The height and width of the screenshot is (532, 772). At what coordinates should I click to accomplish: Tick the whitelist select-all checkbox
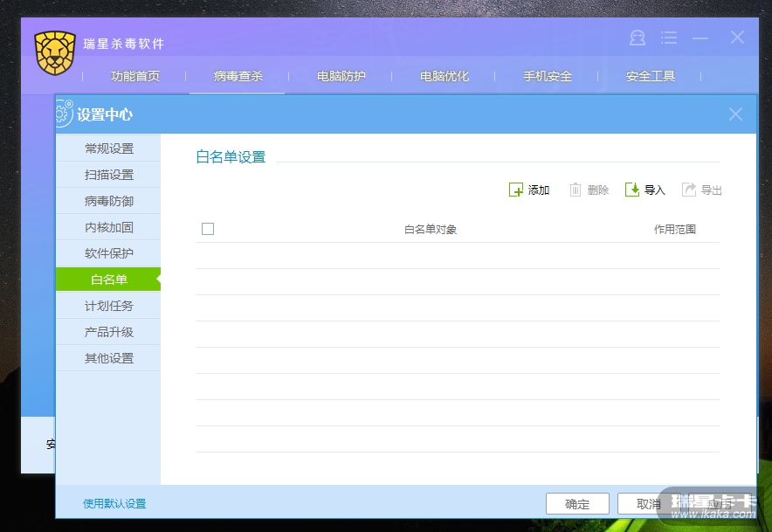208,229
